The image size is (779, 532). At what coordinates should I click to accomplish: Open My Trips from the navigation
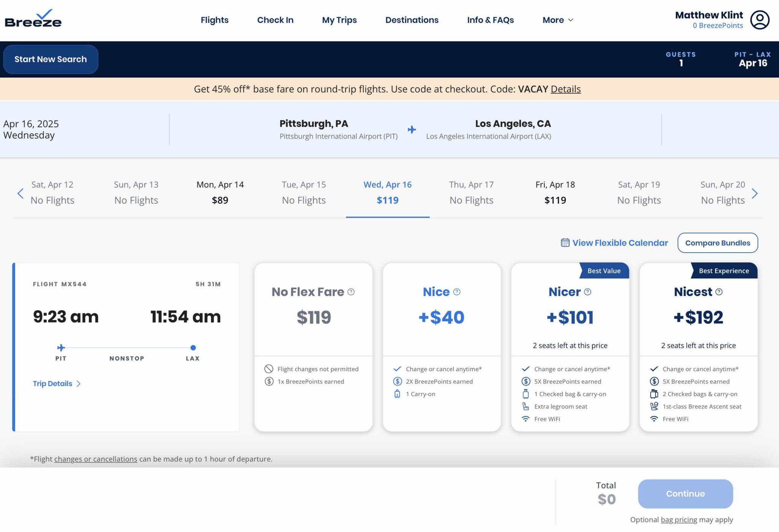(339, 20)
